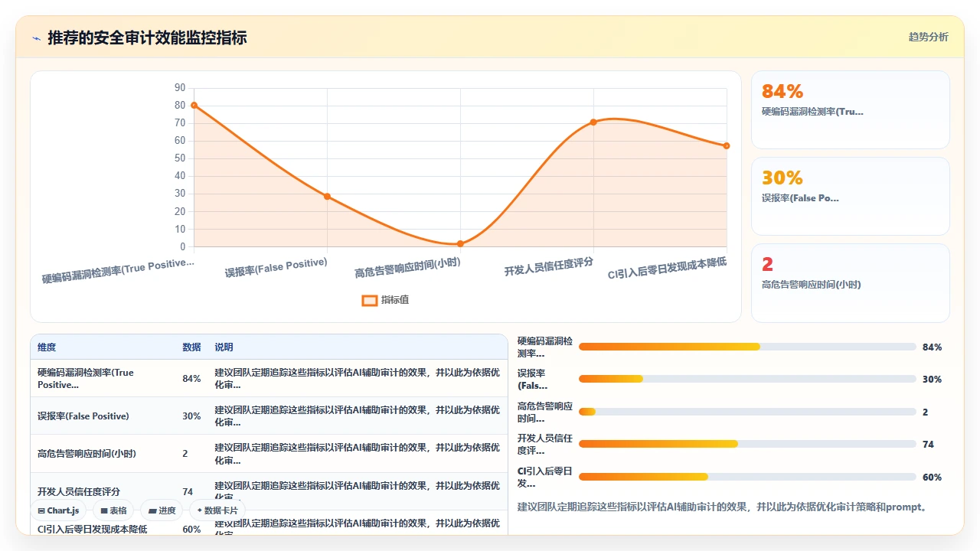
Task: Click the 74 value beside the progress bar
Action: coord(928,445)
